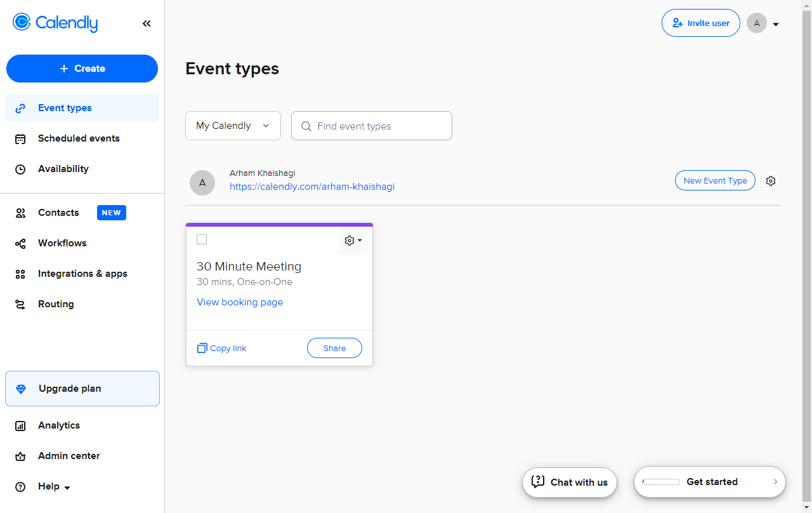Open the My Calendly dropdown
The image size is (812, 513).
233,126
